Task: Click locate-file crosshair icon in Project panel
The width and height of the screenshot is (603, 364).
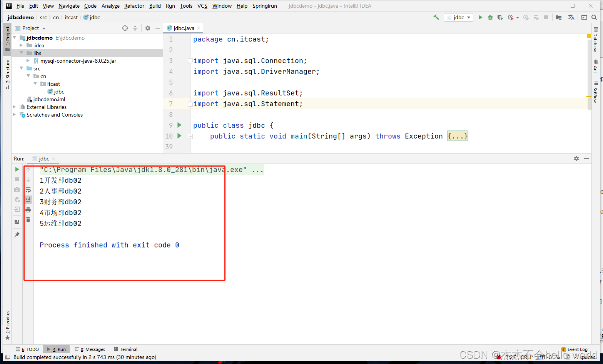Action: [x=125, y=28]
